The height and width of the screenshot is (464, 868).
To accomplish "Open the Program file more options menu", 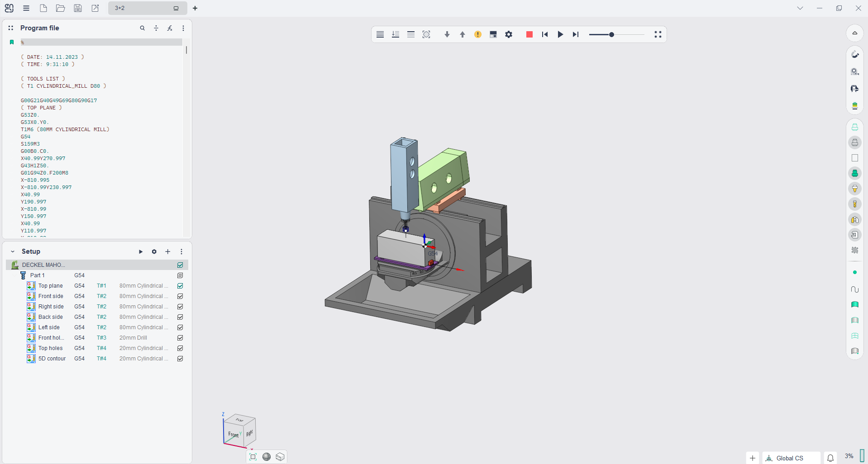I will tap(183, 28).
